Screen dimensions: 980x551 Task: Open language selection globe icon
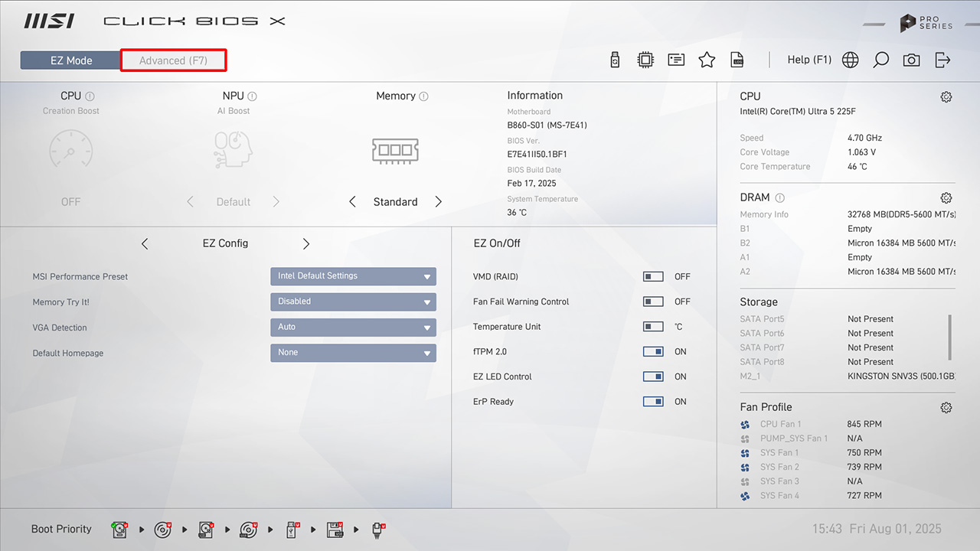point(851,60)
